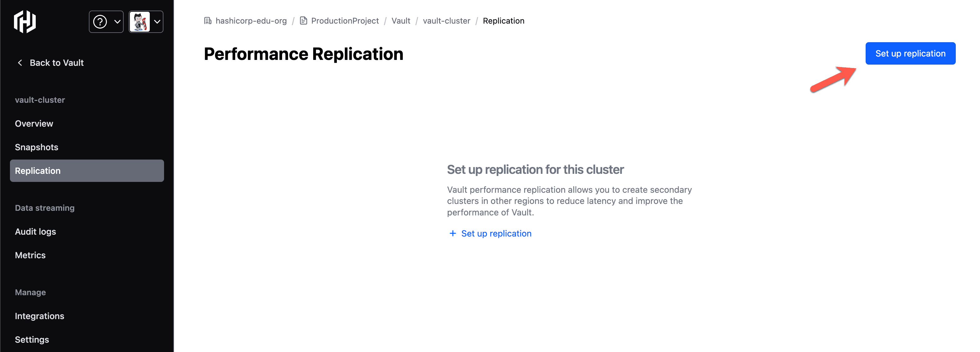Click the Back to Vault arrow icon
980x352 pixels.
pyautogui.click(x=20, y=62)
